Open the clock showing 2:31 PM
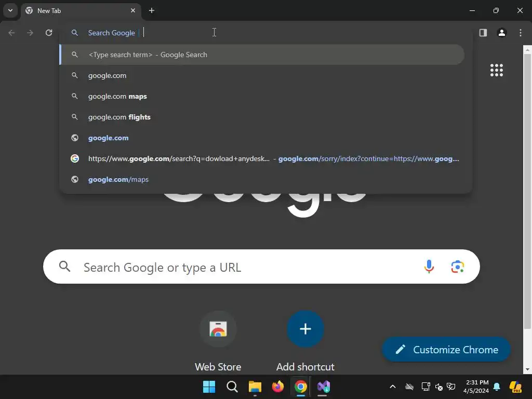Viewport: 532px width, 399px height. tap(476, 387)
